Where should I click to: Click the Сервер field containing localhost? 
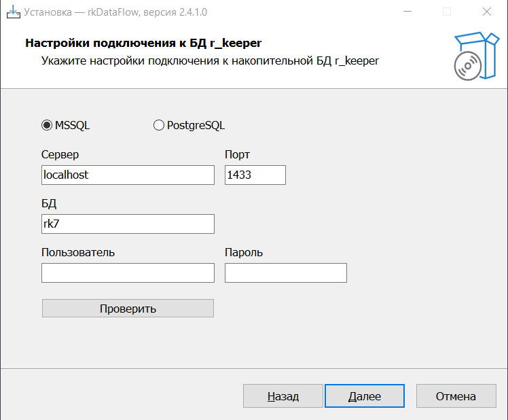(128, 175)
